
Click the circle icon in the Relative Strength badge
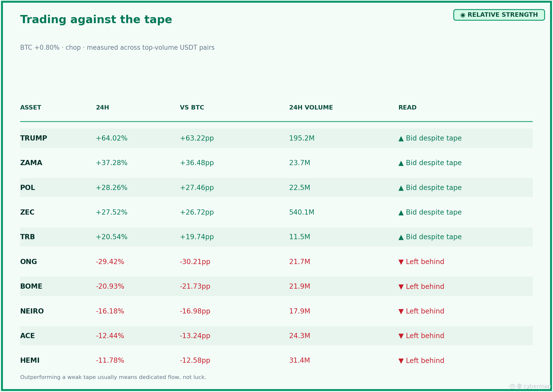(463, 15)
